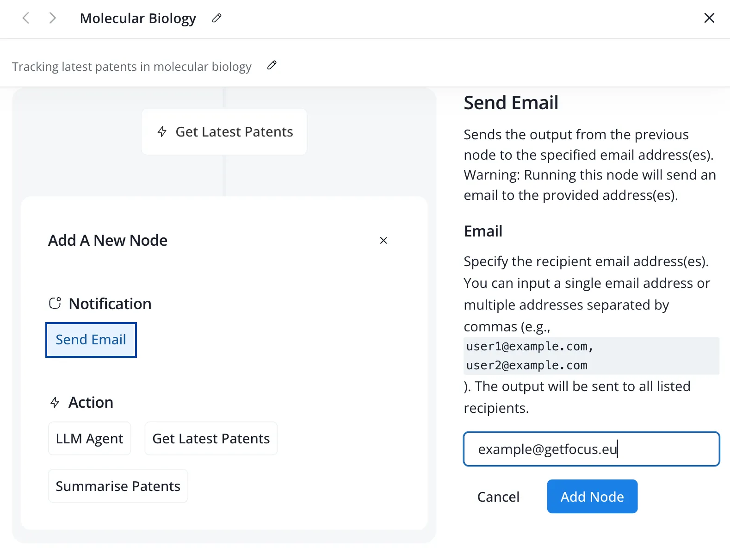
Task: Click the Molecular Biology title text
Action: click(x=138, y=18)
